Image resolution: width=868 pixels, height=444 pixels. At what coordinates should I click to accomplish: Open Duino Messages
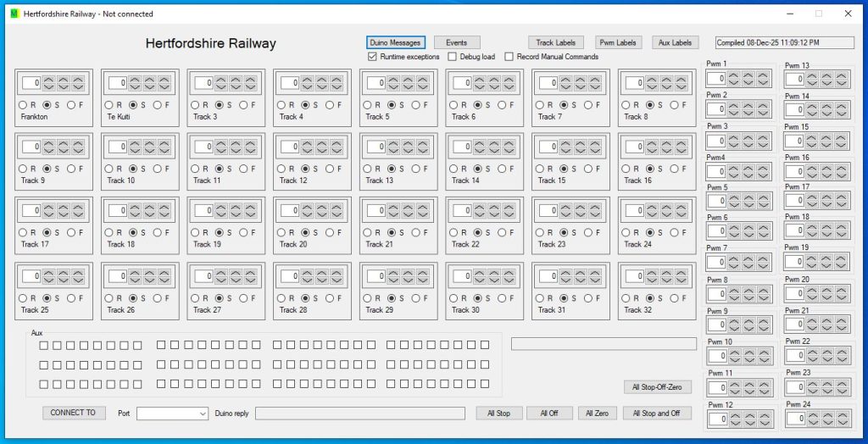(x=396, y=42)
